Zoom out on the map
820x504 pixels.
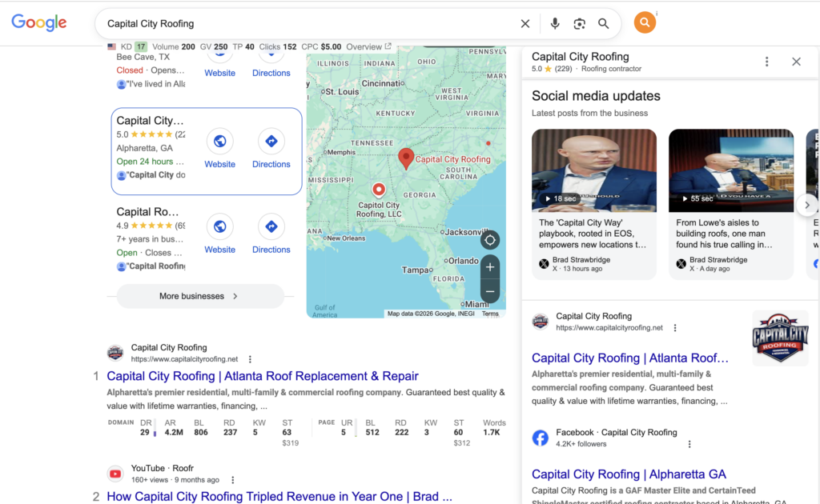[490, 291]
